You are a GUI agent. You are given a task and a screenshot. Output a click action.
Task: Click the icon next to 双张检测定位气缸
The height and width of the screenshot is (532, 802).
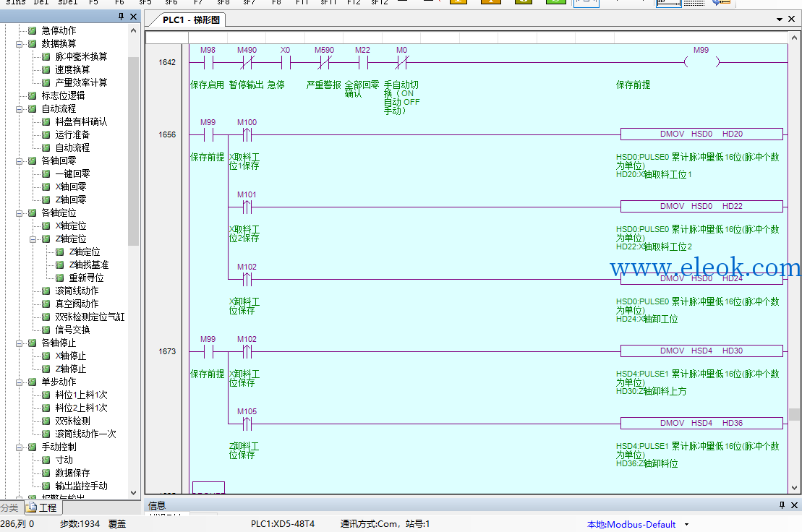click(46, 317)
